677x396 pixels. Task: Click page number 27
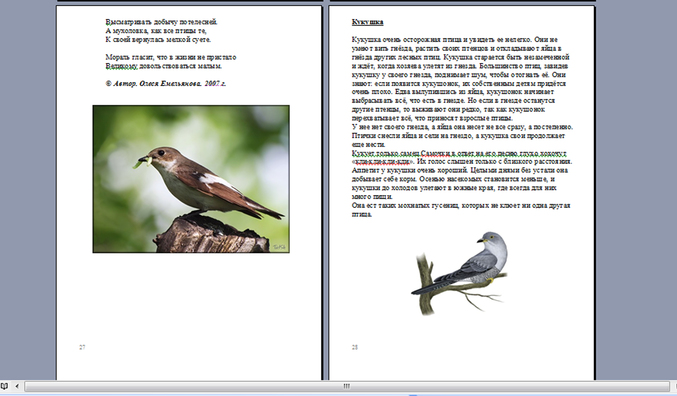point(82,347)
